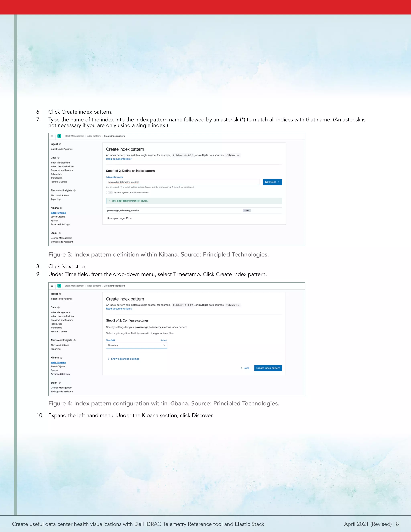Screen dimensions: 411x532
Task: Click the index pattern name input field
Action: click(183, 182)
